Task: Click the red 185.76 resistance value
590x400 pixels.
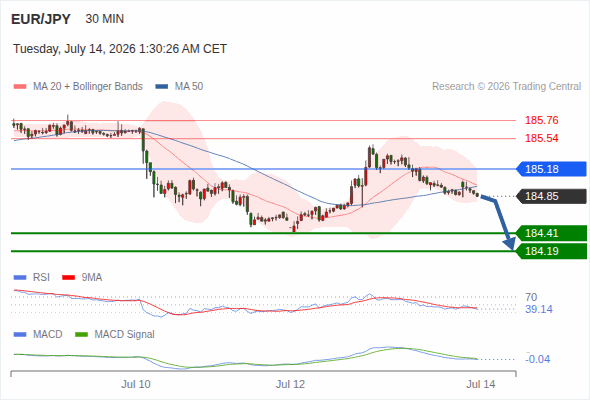Action: (x=541, y=120)
